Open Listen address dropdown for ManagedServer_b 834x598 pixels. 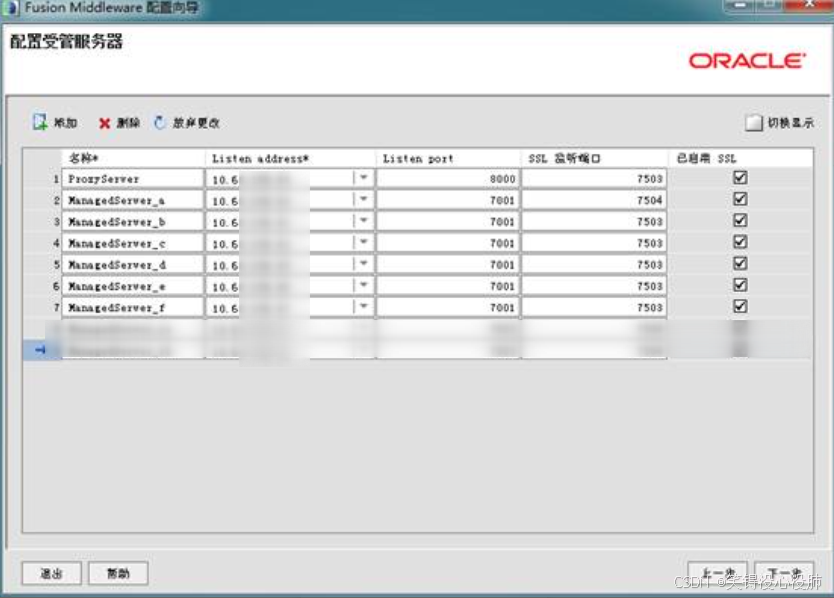tap(364, 220)
